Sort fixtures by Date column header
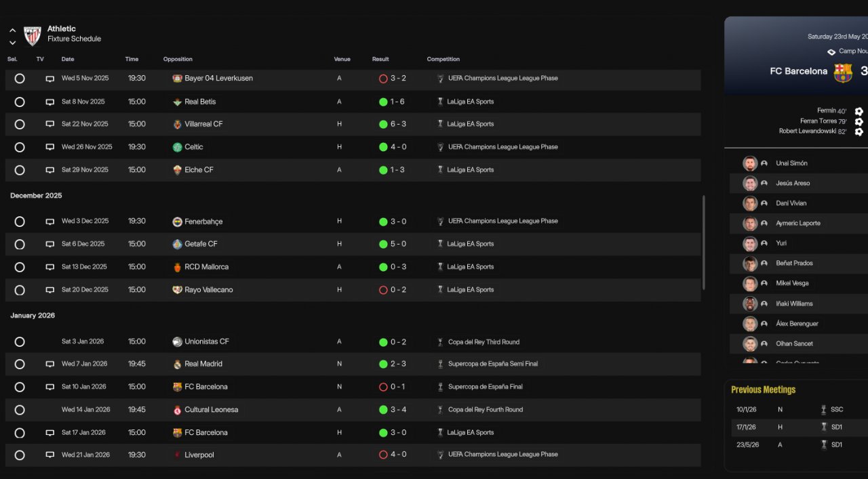Screen dimensions: 868x479 click(68, 60)
